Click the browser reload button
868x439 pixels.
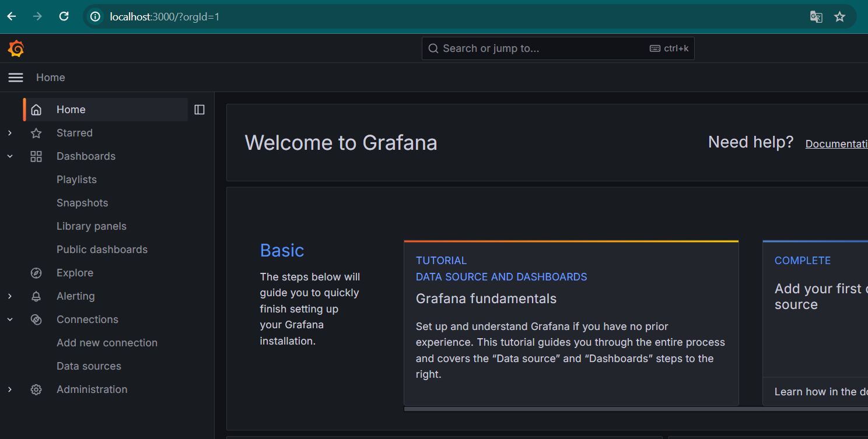64,16
